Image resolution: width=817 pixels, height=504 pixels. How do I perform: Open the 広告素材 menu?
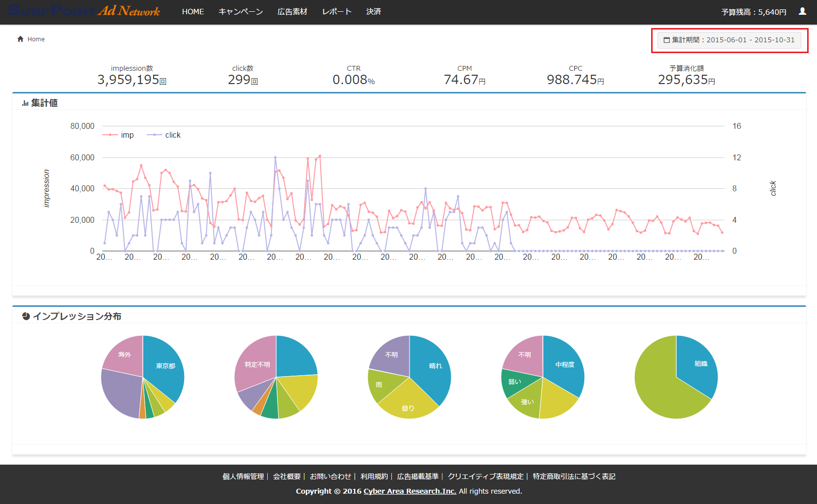coord(292,12)
